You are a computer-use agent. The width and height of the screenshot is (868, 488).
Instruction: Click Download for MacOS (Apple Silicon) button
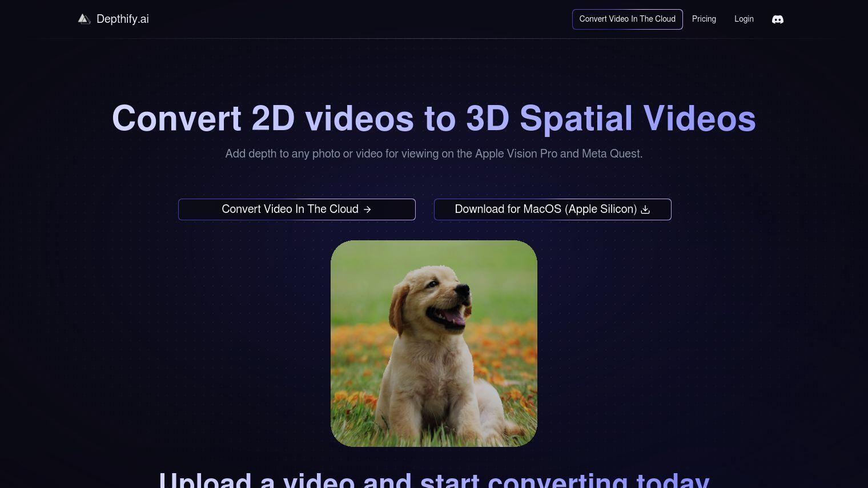point(553,209)
